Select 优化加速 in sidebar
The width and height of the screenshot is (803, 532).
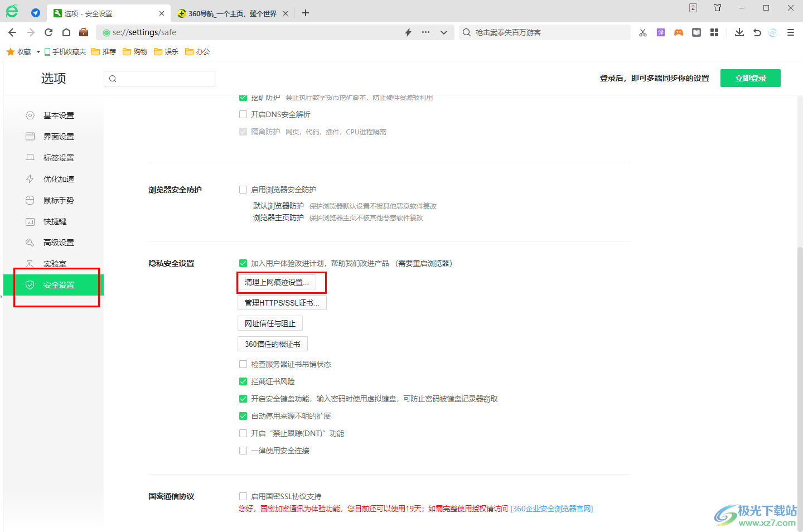54,179
